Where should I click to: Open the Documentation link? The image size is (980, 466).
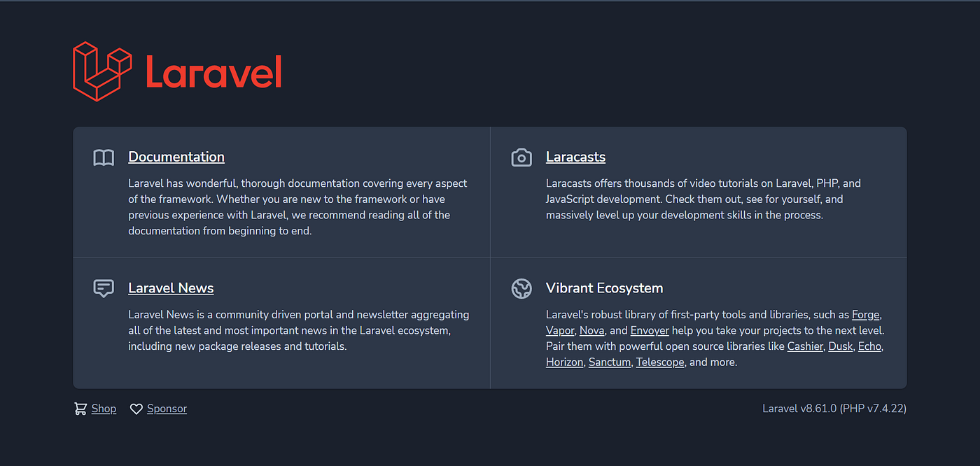click(x=176, y=157)
